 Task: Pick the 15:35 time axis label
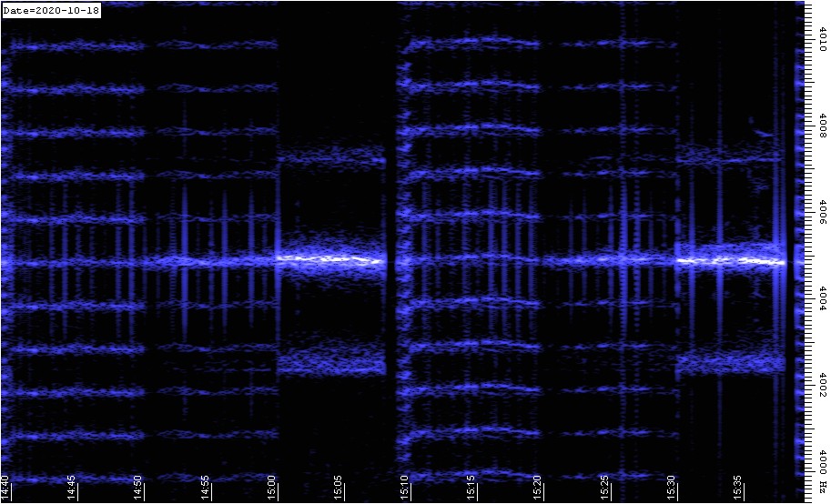click(739, 486)
